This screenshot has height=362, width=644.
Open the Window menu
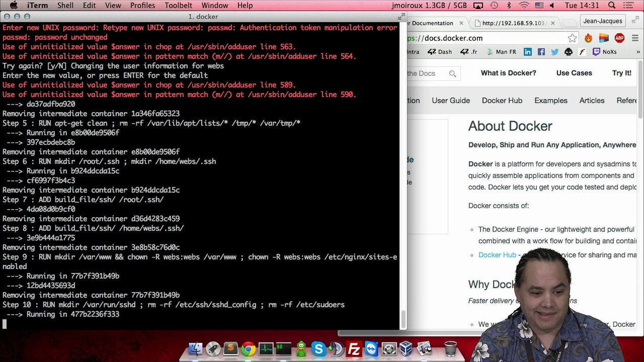click(x=215, y=6)
